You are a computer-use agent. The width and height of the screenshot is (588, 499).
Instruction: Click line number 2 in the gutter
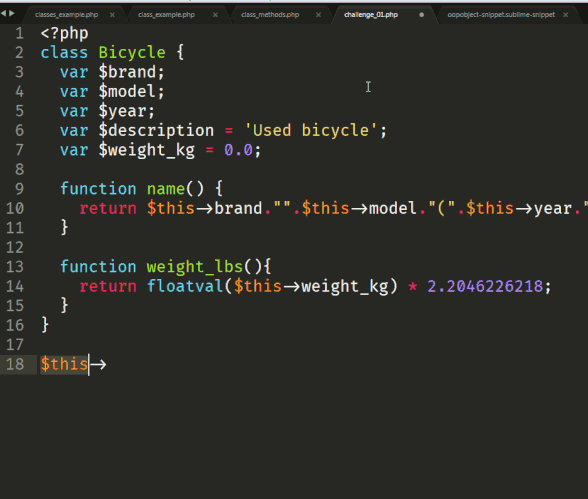point(20,53)
